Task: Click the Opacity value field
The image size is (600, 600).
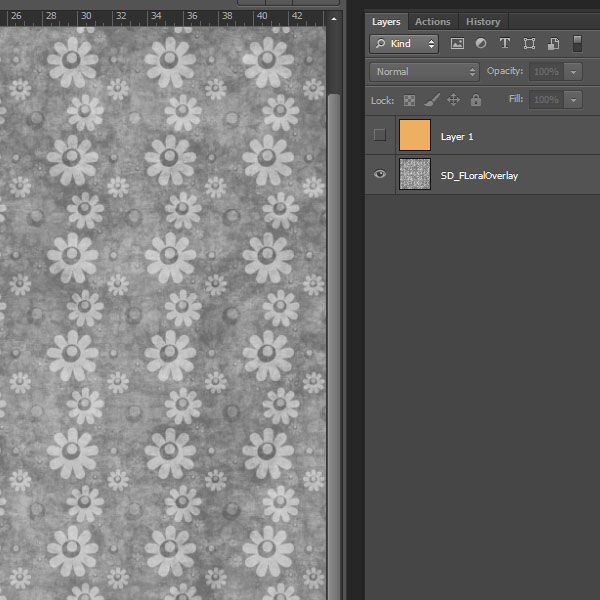Action: click(546, 72)
